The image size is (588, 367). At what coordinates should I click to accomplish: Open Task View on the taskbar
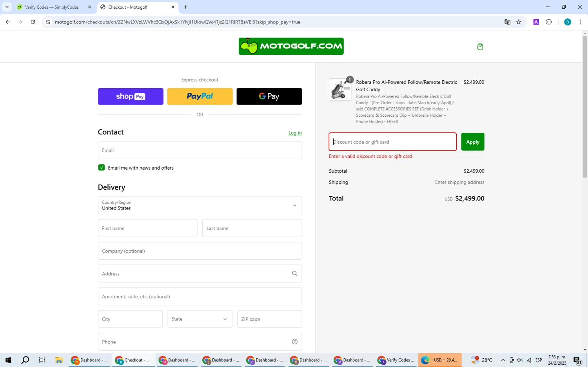pyautogui.click(x=42, y=360)
